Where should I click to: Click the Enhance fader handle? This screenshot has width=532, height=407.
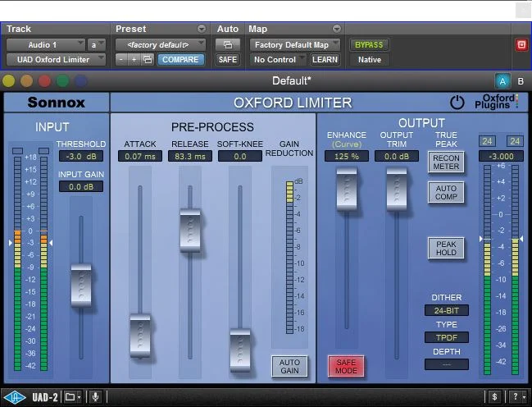pyautogui.click(x=347, y=190)
